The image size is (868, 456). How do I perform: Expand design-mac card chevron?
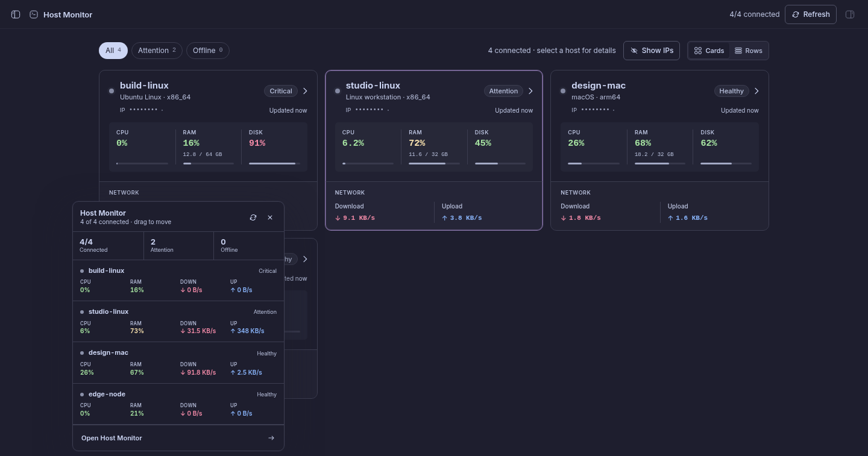tap(756, 91)
